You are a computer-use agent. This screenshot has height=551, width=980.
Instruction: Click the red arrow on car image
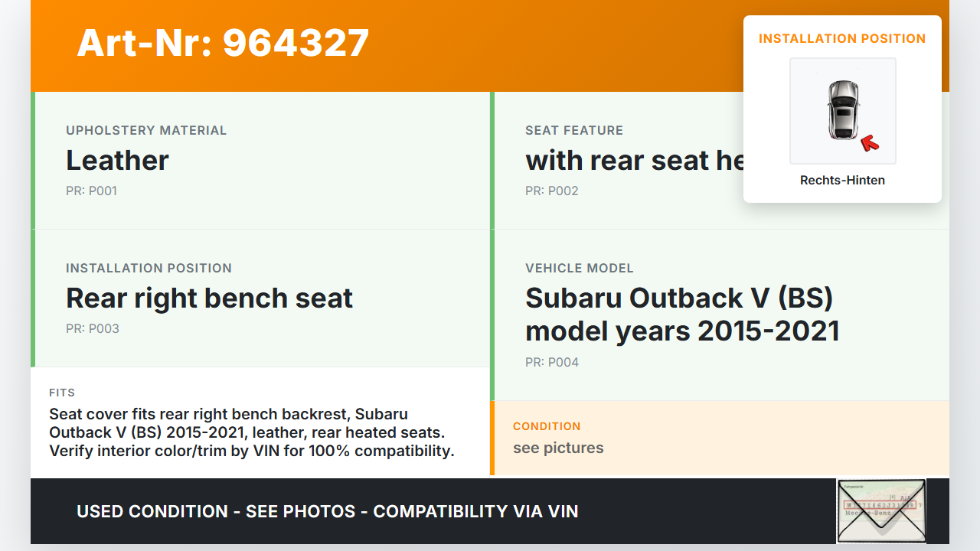[870, 142]
